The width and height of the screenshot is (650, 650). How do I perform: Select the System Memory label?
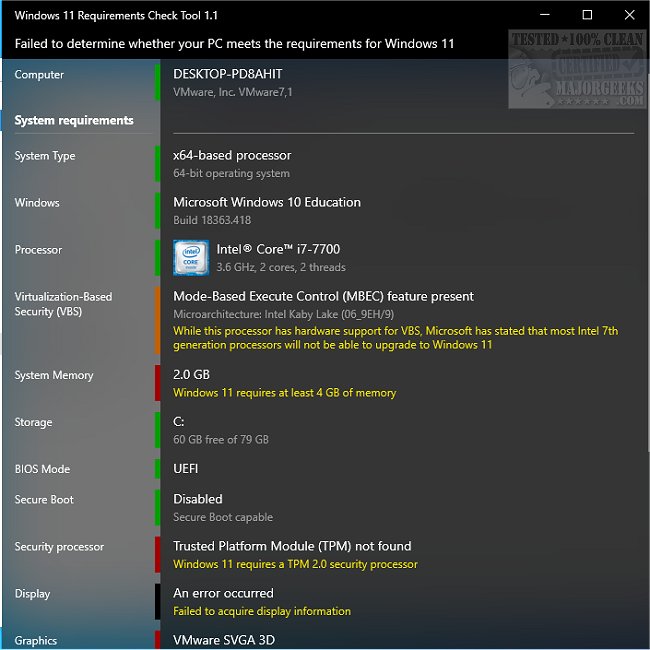point(54,376)
